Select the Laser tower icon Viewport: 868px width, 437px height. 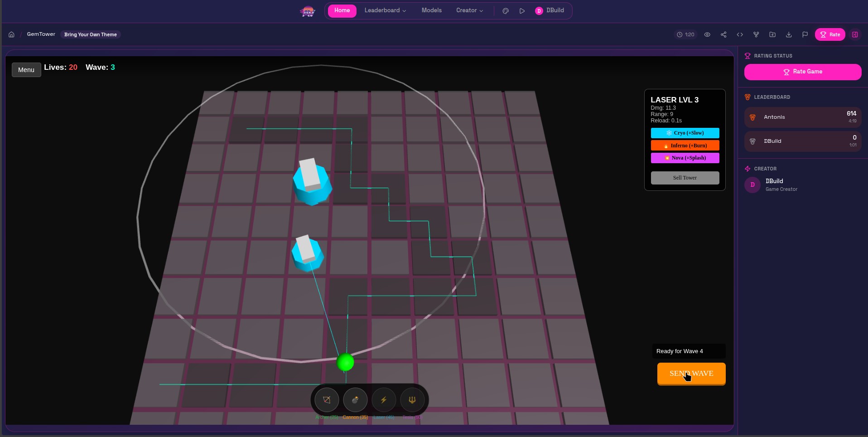pyautogui.click(x=384, y=400)
